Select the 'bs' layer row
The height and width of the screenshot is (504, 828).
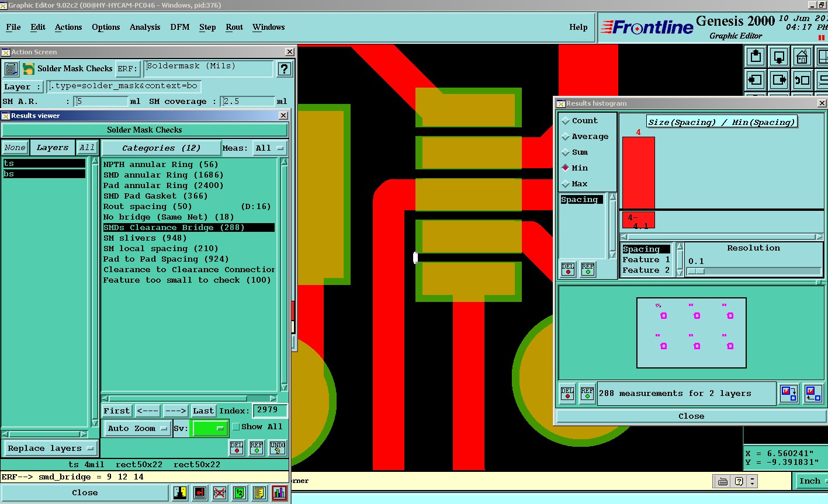[44, 174]
